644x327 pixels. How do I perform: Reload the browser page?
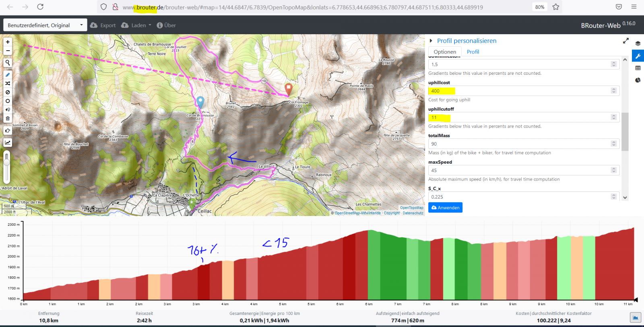coord(40,7)
